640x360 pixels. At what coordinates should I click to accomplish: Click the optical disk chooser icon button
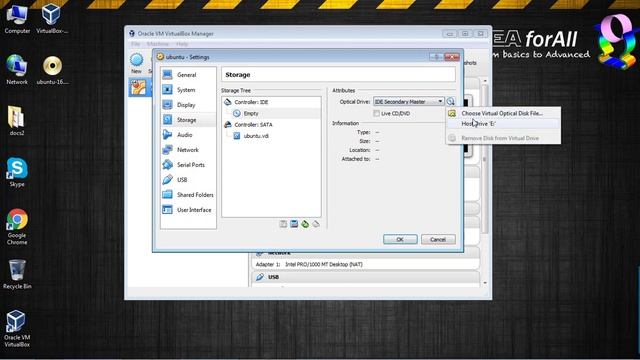pos(450,101)
